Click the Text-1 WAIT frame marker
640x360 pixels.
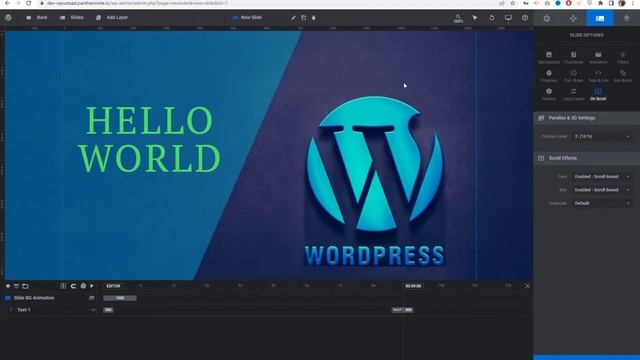click(397, 310)
